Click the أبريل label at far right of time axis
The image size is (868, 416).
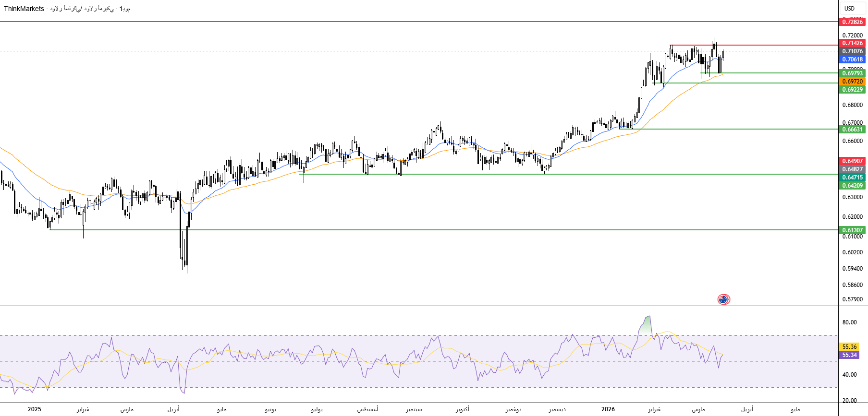click(x=747, y=409)
